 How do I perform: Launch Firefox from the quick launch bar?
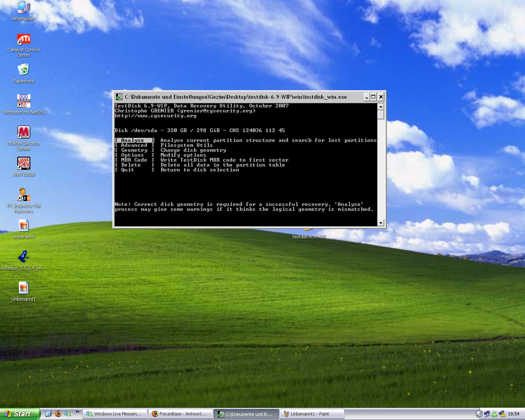tap(58, 414)
